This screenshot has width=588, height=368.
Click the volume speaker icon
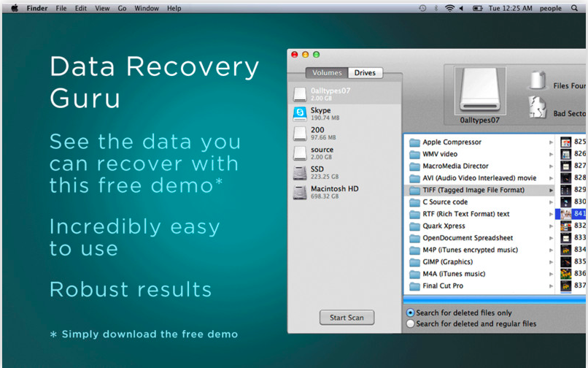click(x=461, y=8)
